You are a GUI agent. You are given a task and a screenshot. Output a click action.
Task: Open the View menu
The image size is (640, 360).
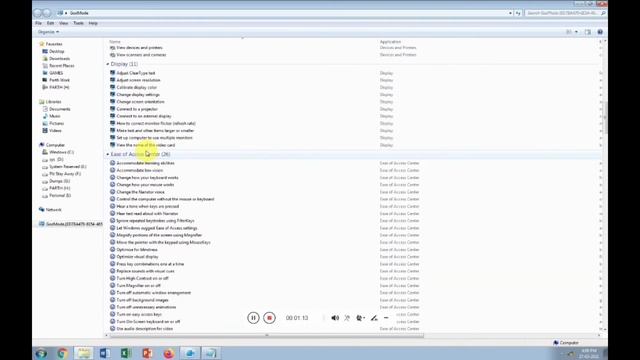pyautogui.click(x=64, y=23)
